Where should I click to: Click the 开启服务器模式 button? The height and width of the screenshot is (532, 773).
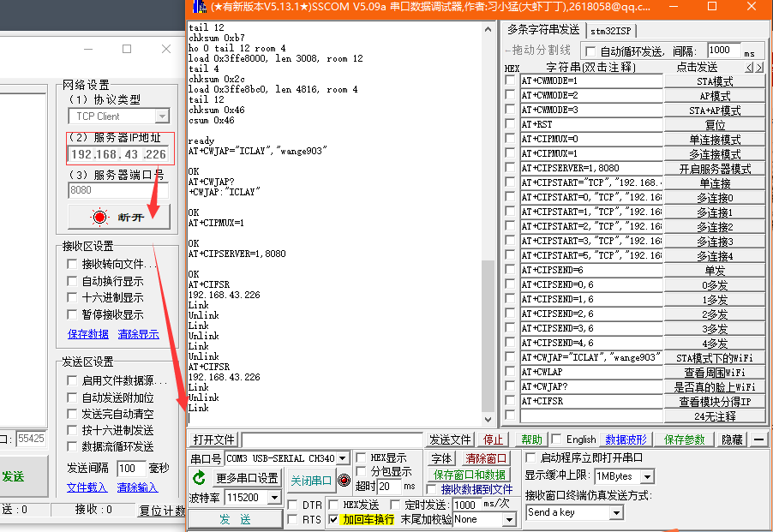click(x=715, y=169)
